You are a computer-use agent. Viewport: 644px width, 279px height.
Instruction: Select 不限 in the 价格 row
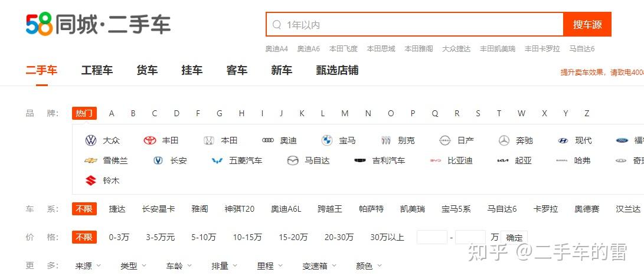click(x=84, y=237)
